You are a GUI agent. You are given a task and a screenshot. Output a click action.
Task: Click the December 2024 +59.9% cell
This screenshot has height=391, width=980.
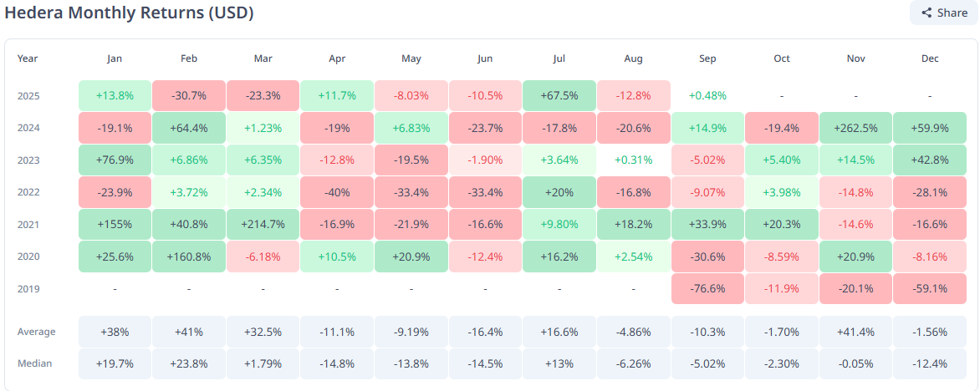(x=930, y=128)
